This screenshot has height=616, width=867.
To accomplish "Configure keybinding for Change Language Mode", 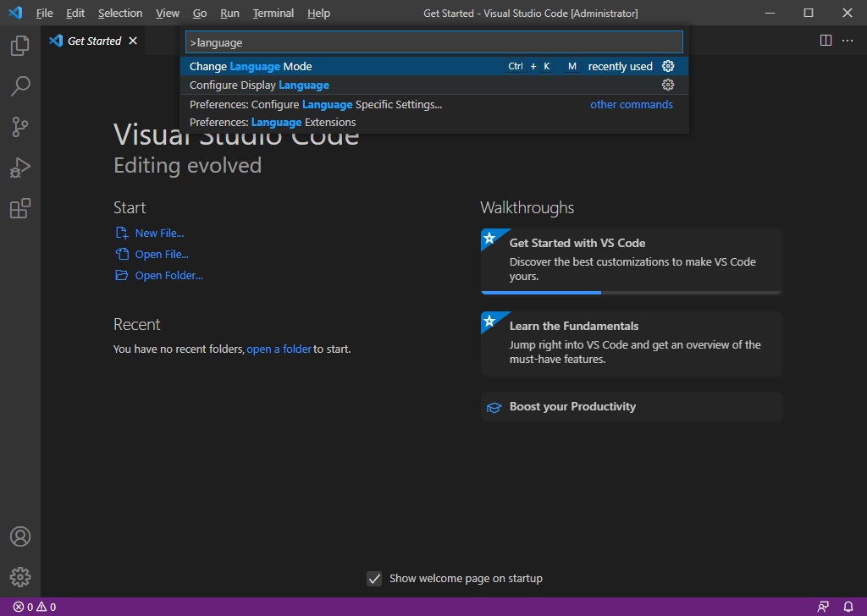I will pos(668,66).
